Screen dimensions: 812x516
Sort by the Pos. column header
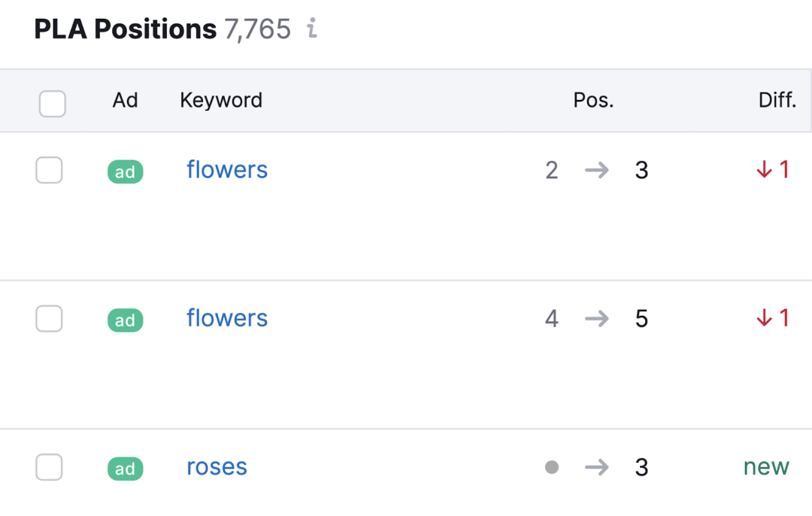(x=593, y=100)
